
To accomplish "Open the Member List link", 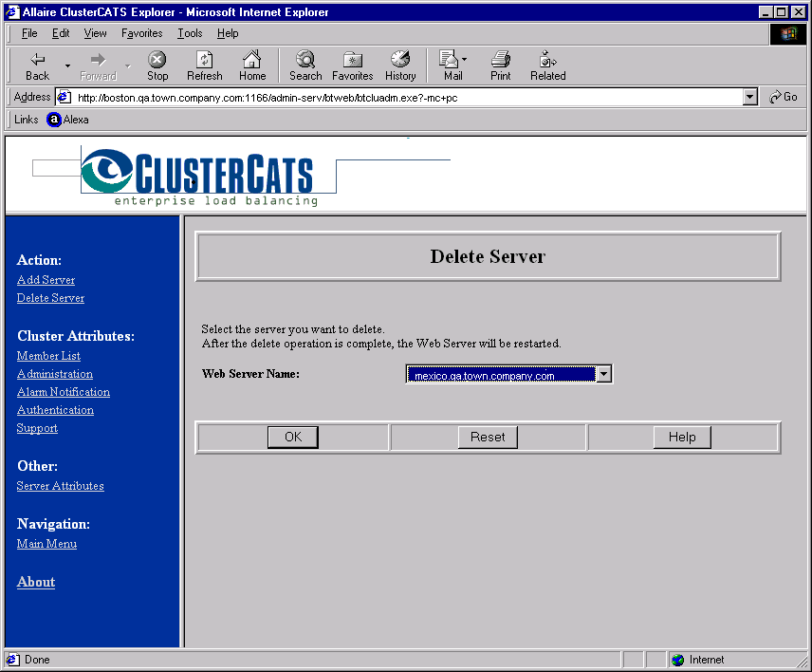I will pyautogui.click(x=48, y=356).
